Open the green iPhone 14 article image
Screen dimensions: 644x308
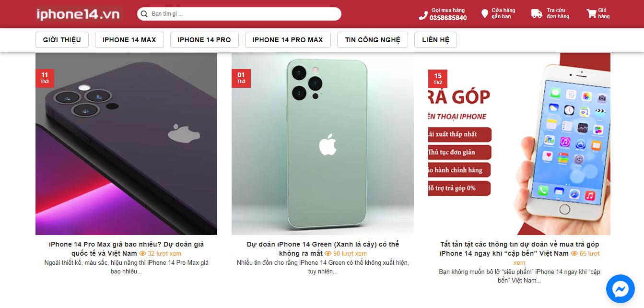pyautogui.click(x=323, y=143)
